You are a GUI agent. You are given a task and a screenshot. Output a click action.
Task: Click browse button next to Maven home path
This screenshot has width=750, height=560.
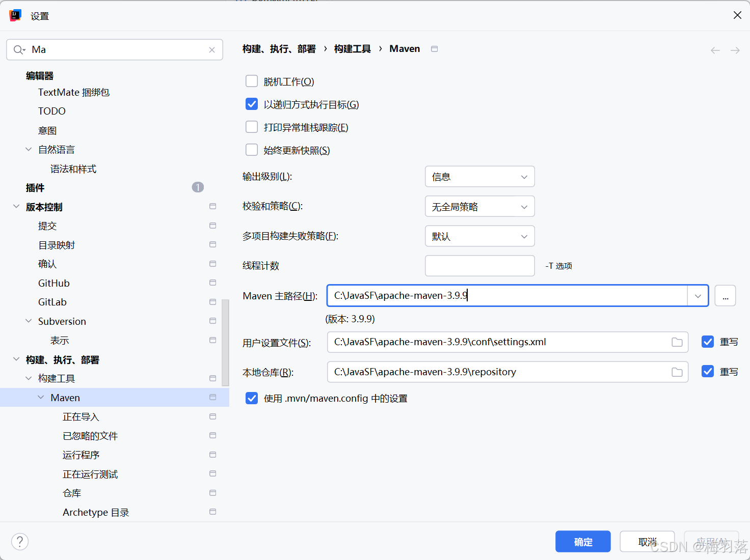click(x=726, y=296)
